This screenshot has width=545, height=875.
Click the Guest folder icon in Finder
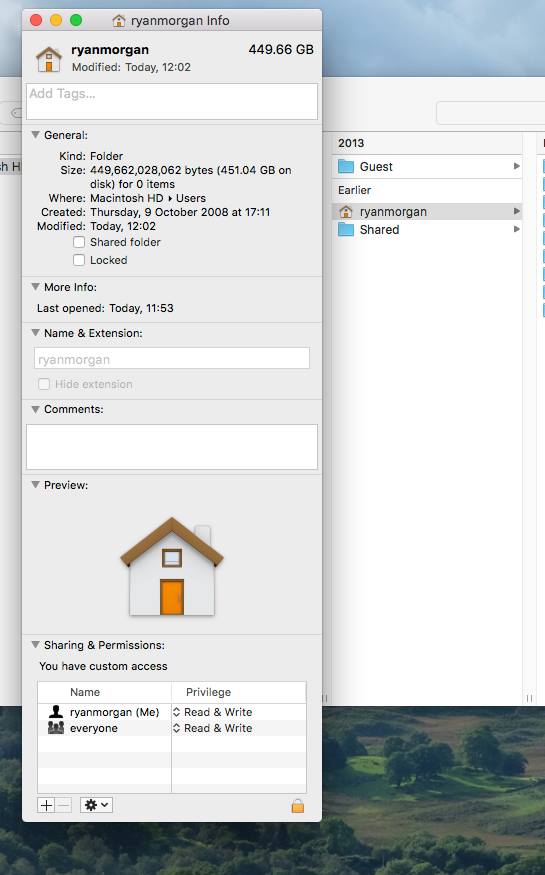pos(346,166)
